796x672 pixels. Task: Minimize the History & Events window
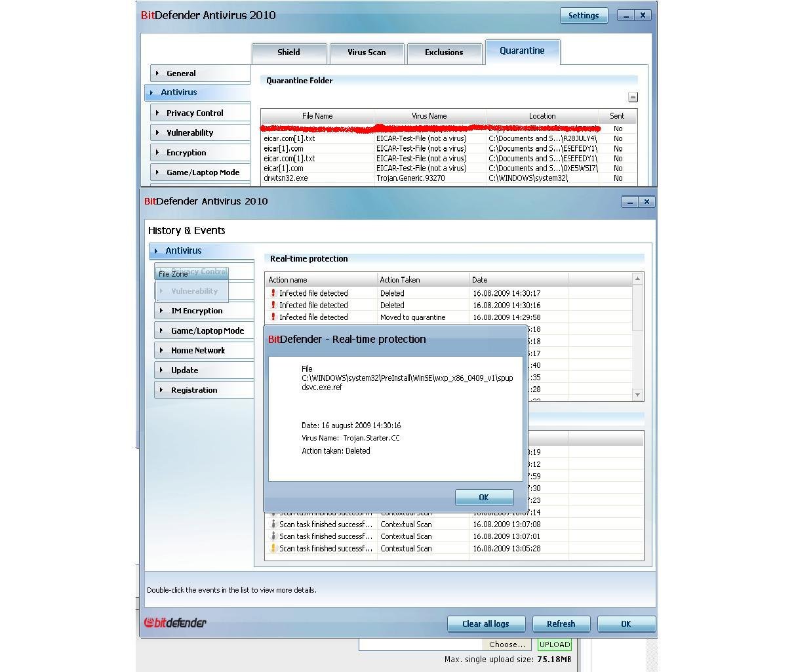click(629, 202)
